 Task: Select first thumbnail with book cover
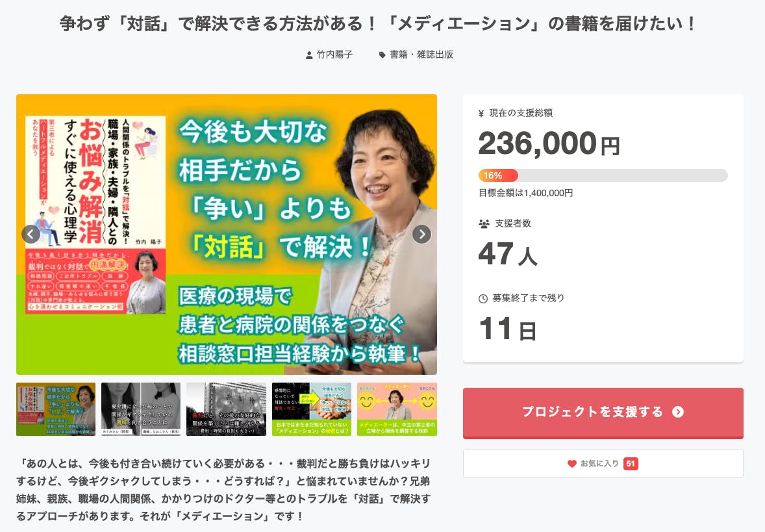tap(56, 409)
